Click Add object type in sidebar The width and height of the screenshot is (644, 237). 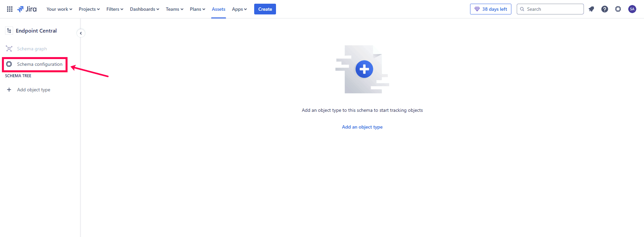coord(34,90)
